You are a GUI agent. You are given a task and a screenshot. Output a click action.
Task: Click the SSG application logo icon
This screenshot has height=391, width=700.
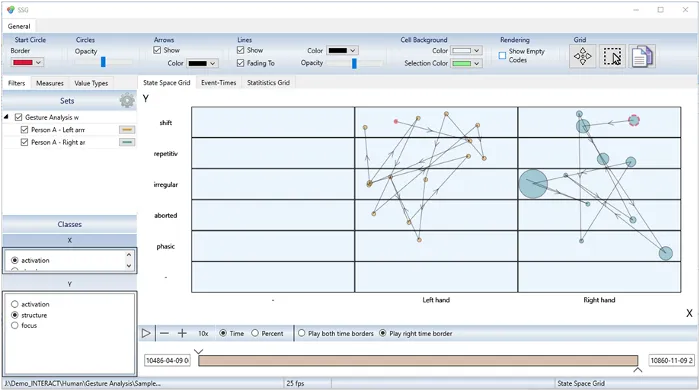tap(11, 9)
